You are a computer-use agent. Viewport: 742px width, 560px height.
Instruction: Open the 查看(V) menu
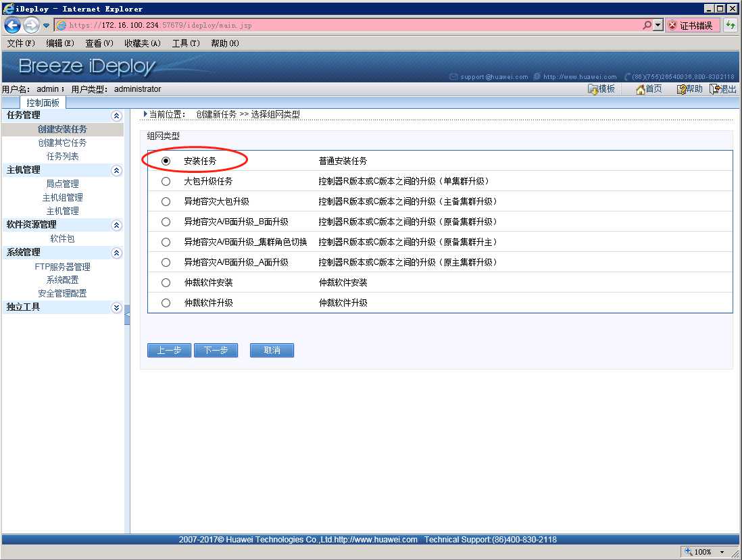tap(99, 43)
